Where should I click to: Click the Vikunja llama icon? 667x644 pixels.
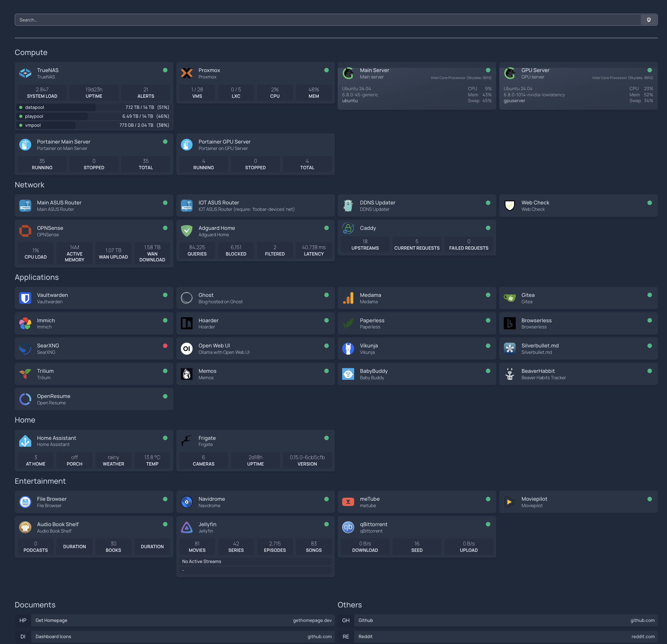tap(348, 349)
